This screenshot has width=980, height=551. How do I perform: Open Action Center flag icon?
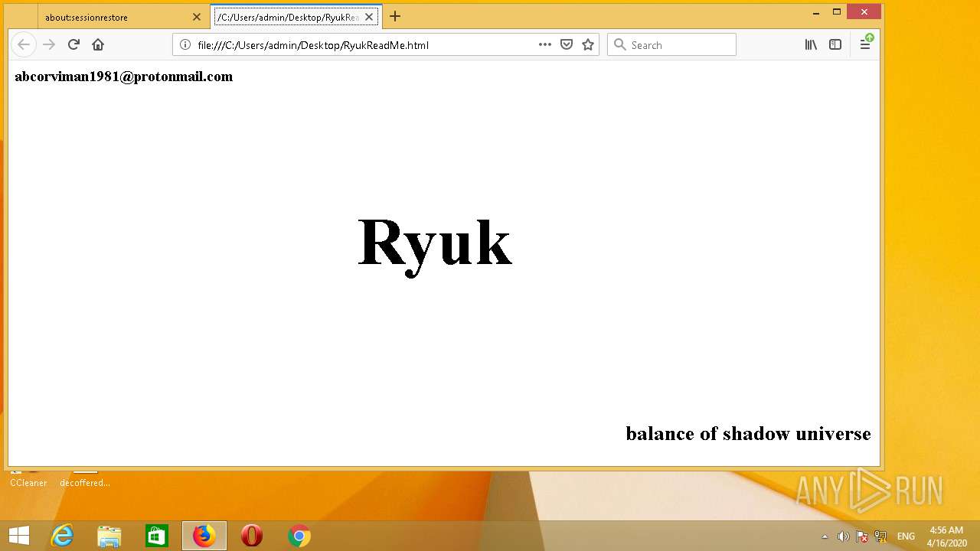(861, 536)
